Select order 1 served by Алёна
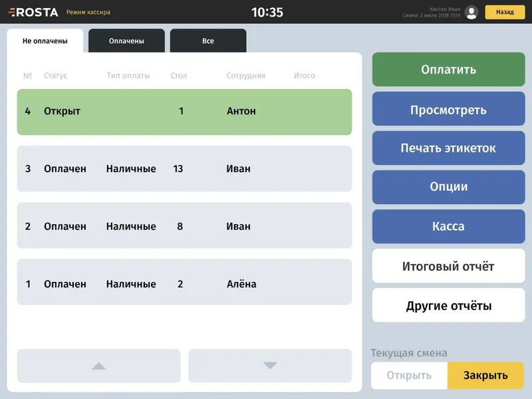 point(185,282)
